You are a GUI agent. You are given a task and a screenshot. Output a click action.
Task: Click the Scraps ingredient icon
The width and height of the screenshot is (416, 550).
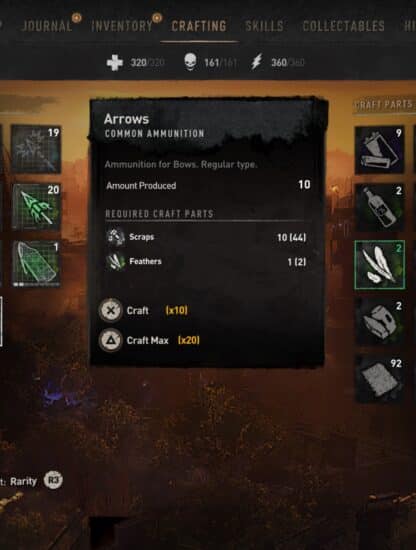(x=115, y=237)
